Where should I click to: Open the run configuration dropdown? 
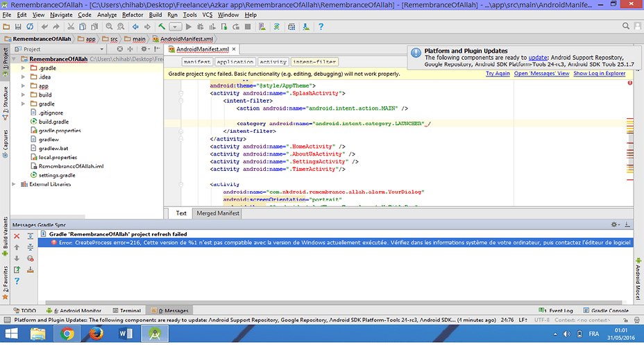coord(176,26)
